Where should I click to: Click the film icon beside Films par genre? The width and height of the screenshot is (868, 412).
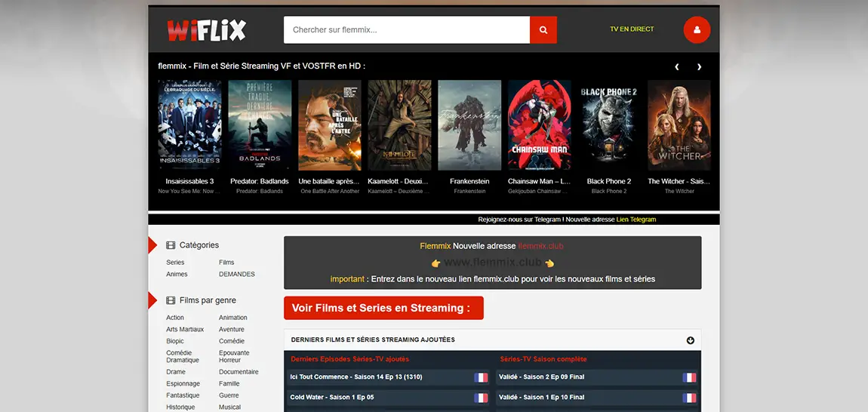171,300
